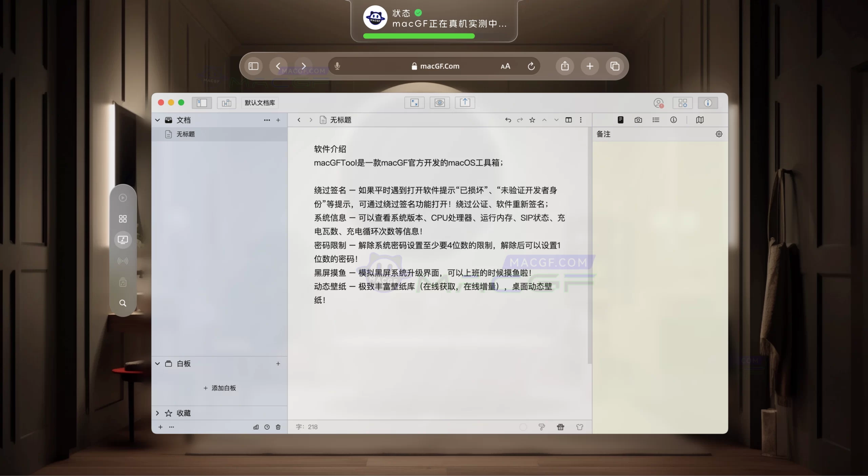This screenshot has height=476, width=868.
Task: Open the grid apps view in the floating dock
Action: [123, 218]
